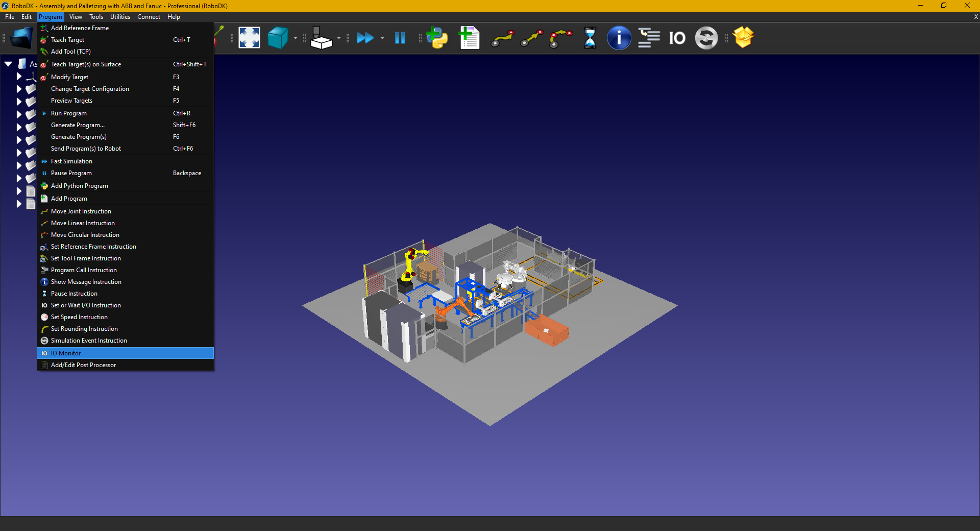
Task: Click the Pause Instruction hourglass icon
Action: click(590, 38)
